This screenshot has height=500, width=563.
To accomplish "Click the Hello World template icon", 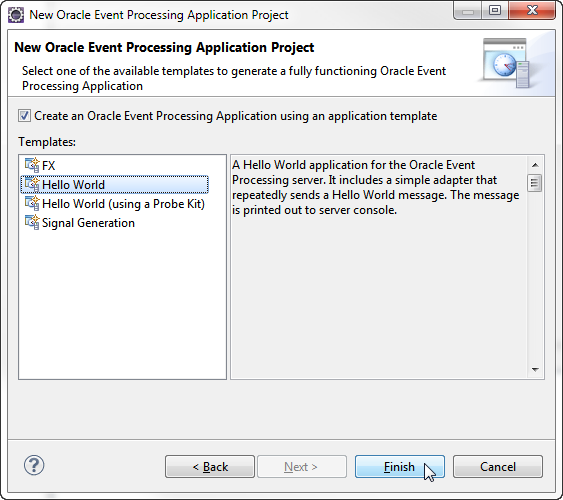I will coord(32,184).
